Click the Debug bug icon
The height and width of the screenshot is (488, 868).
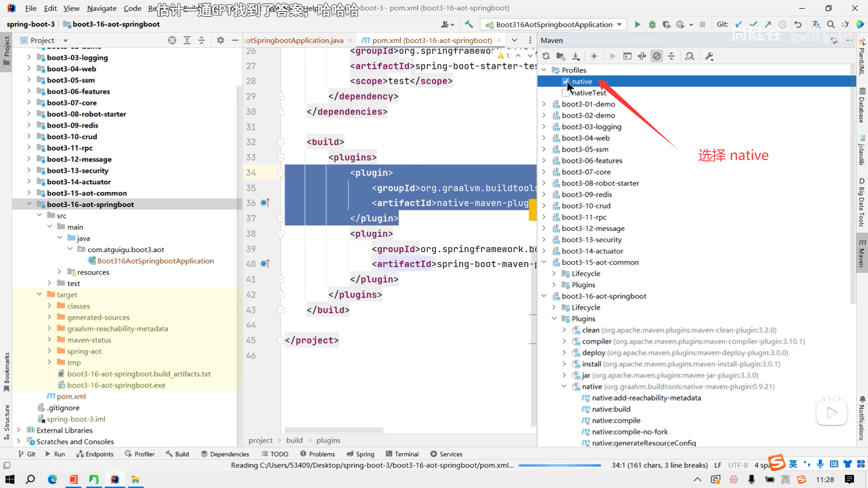(652, 24)
